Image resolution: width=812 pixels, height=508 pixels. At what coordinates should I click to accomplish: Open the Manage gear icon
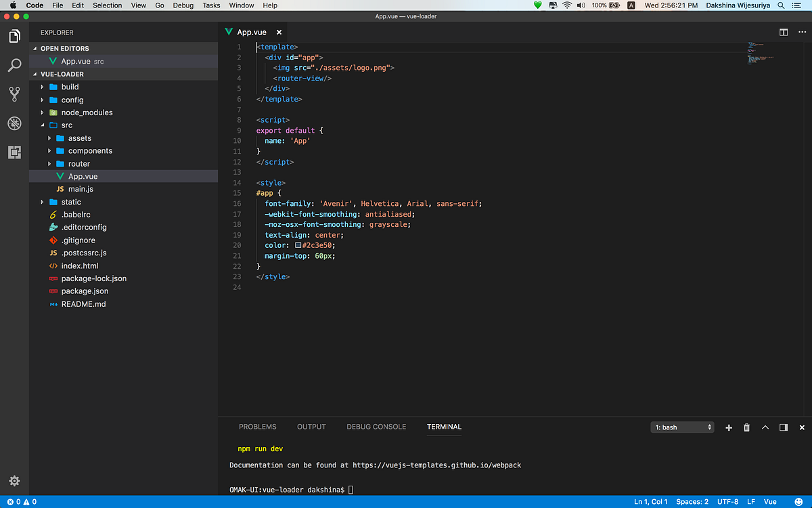click(14, 481)
